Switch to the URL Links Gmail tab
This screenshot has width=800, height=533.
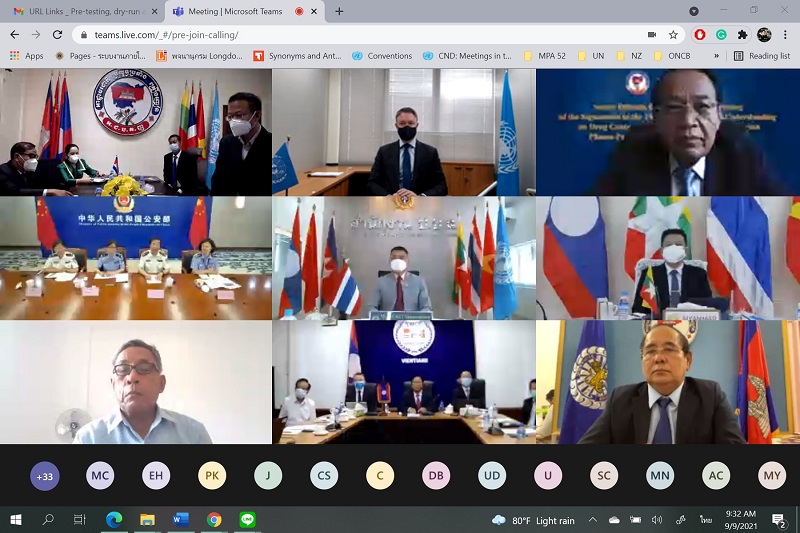(80, 11)
